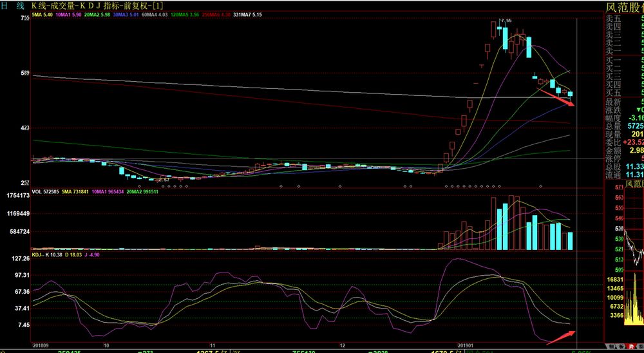This screenshot has width=644, height=353.
Task: Click the 现量 current volume row
Action: 625,135
